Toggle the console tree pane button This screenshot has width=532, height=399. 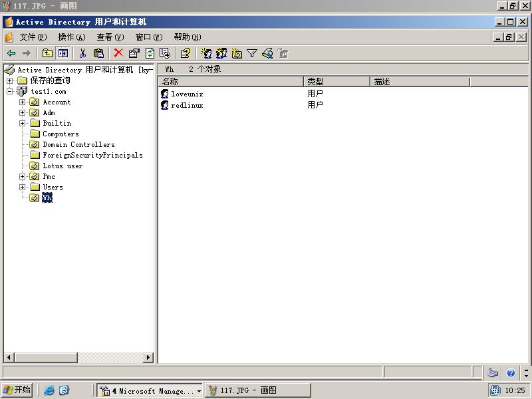coord(63,53)
